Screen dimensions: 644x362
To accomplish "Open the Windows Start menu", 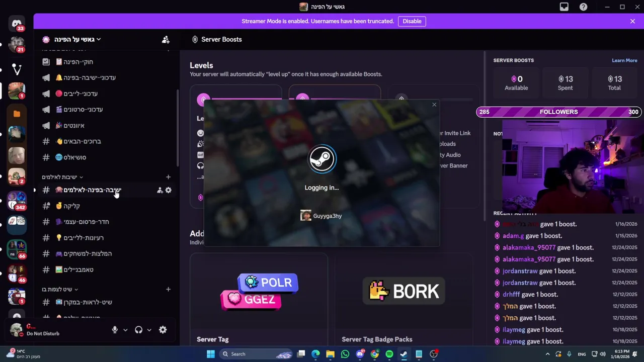I will 211,354.
